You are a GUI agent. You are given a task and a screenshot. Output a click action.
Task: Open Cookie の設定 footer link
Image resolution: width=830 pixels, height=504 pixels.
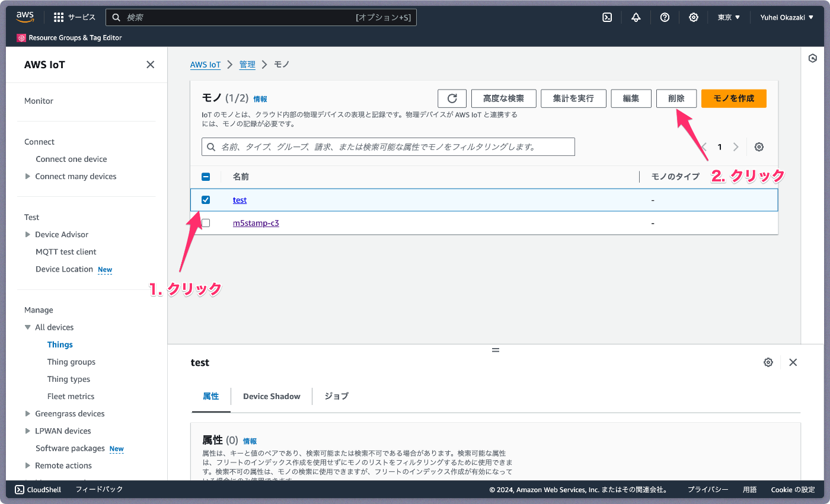tap(793, 490)
